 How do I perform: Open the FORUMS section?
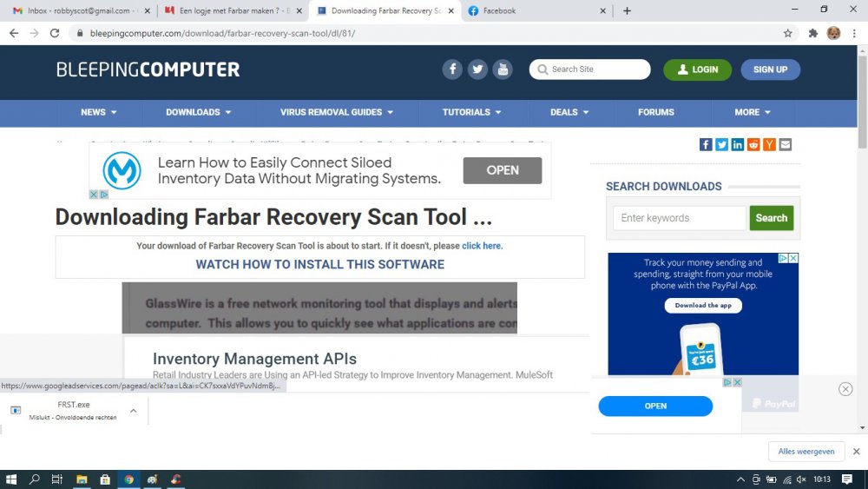tap(656, 112)
